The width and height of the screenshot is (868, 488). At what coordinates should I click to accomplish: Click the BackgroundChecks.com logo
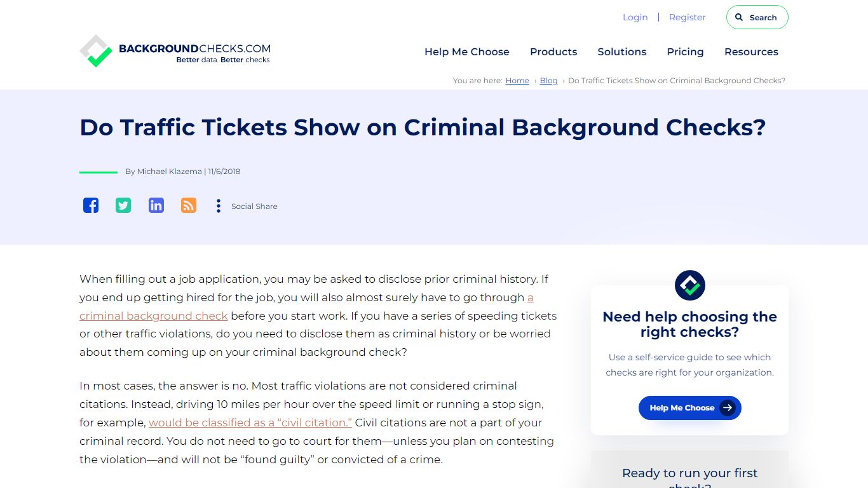click(175, 51)
